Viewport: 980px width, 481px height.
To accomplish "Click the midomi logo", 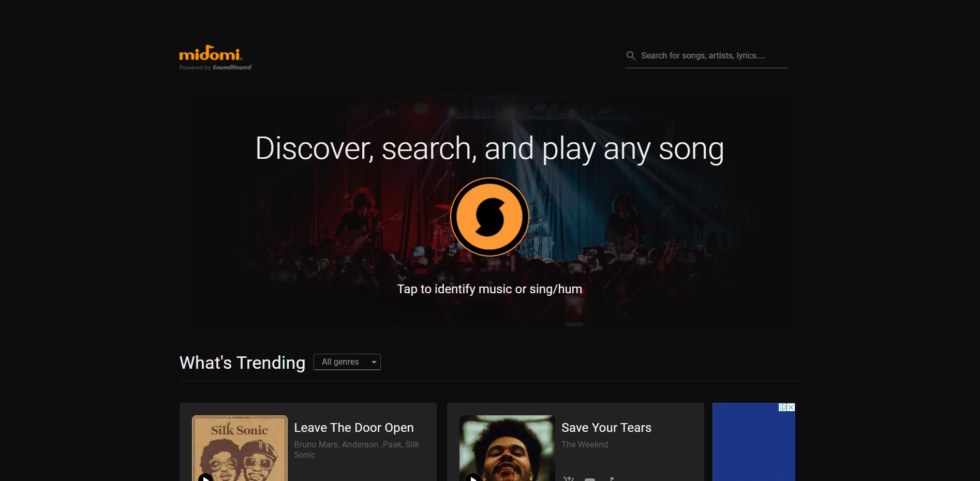I will point(211,53).
